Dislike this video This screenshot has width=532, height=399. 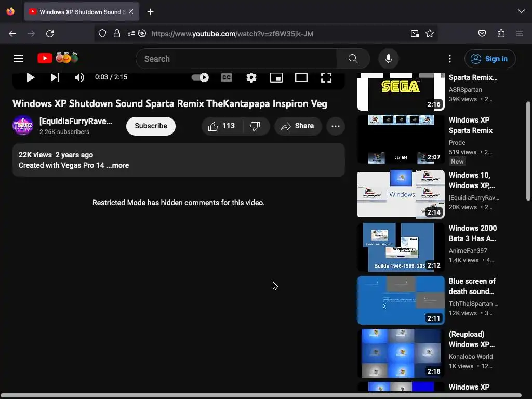pos(256,126)
